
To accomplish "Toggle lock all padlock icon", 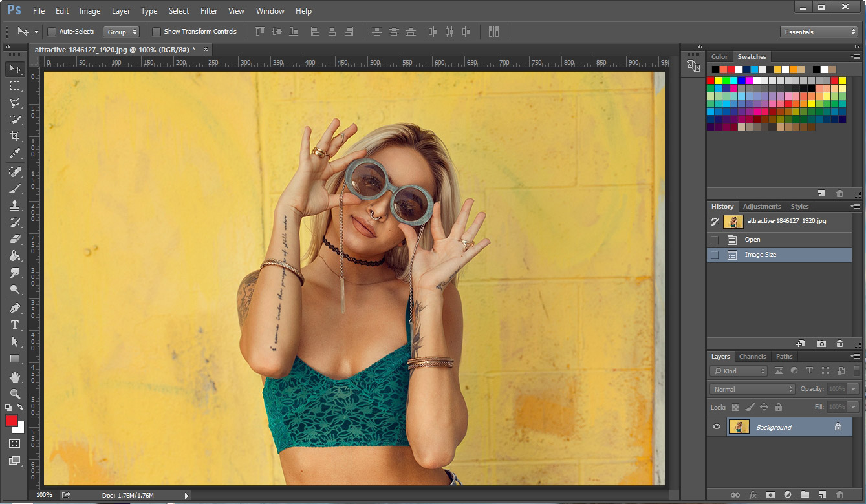I will pos(779,407).
